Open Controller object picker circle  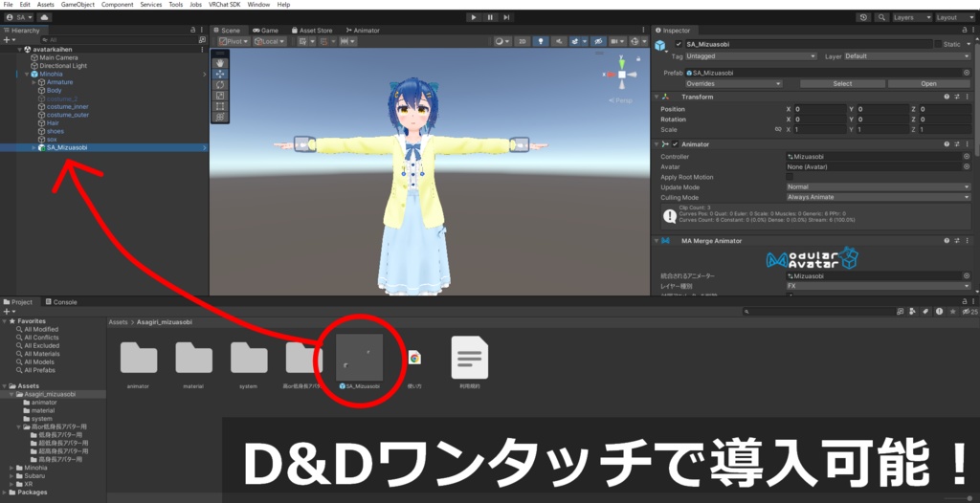(967, 157)
